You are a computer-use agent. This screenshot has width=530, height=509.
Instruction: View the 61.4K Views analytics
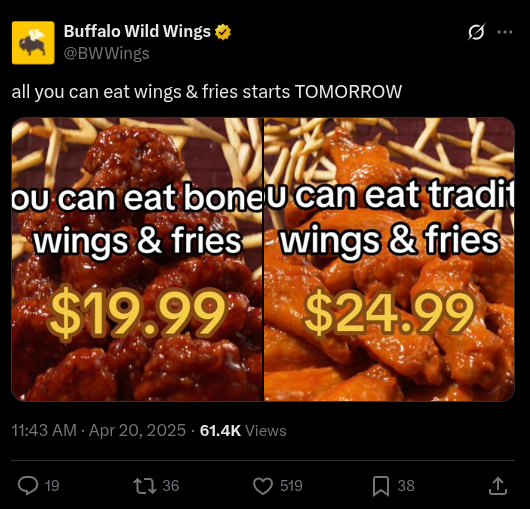click(243, 430)
